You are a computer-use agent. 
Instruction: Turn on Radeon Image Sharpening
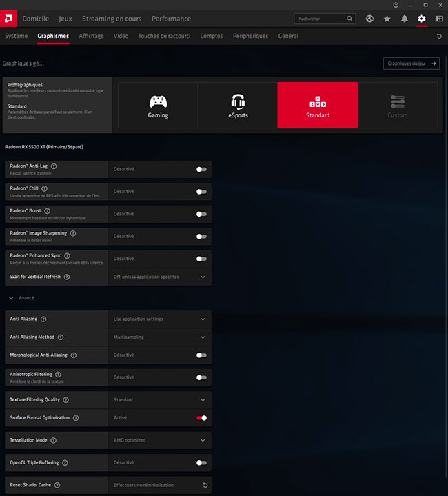pos(201,236)
